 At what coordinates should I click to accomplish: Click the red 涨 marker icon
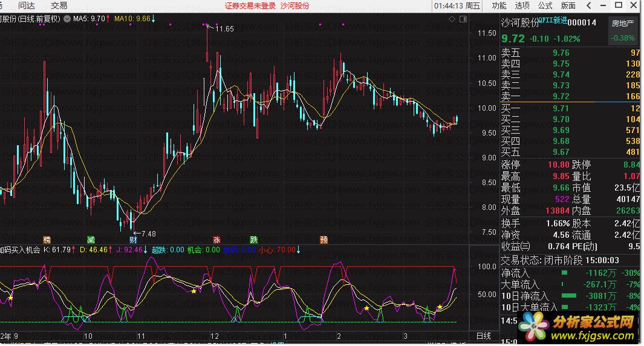[x=216, y=240]
